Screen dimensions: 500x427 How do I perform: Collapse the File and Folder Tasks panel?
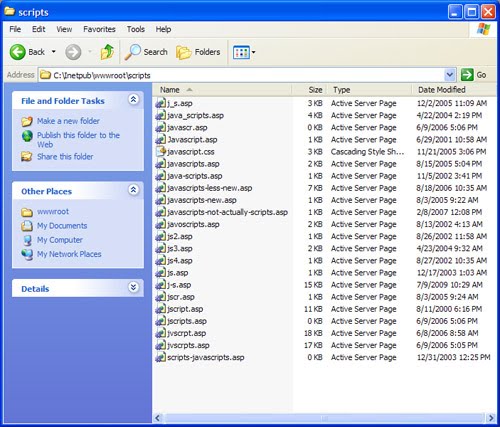click(x=133, y=99)
